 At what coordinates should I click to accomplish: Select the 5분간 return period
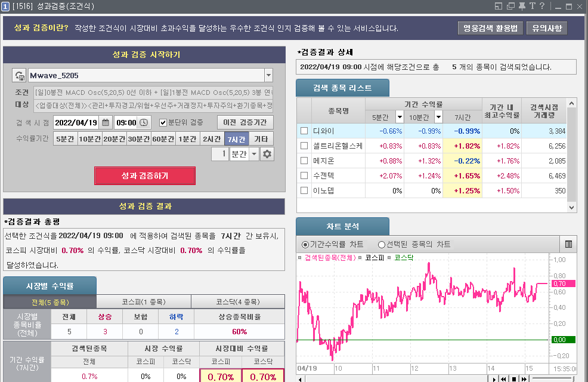click(65, 139)
